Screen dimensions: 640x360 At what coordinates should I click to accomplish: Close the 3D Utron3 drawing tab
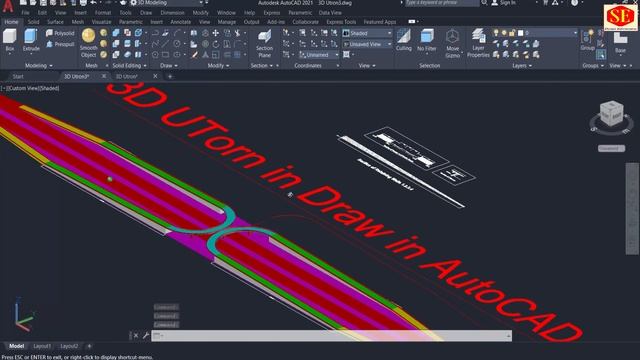pos(104,76)
